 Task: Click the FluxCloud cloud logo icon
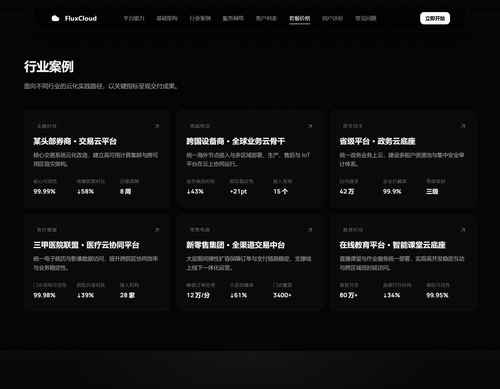click(x=55, y=18)
